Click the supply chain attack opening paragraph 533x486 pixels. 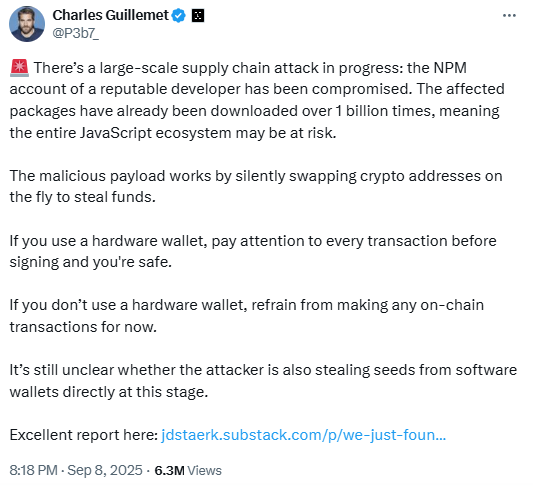pos(257,100)
